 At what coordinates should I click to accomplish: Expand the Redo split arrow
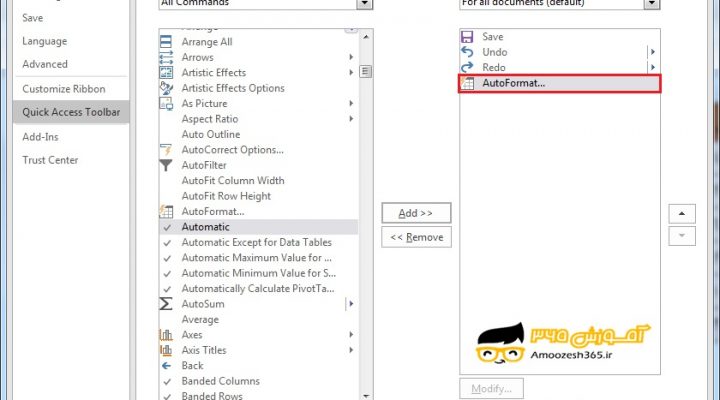[652, 68]
